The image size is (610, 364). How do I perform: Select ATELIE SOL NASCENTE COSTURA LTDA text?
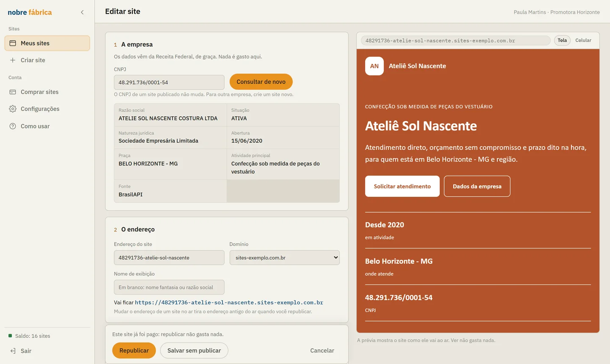pyautogui.click(x=168, y=119)
